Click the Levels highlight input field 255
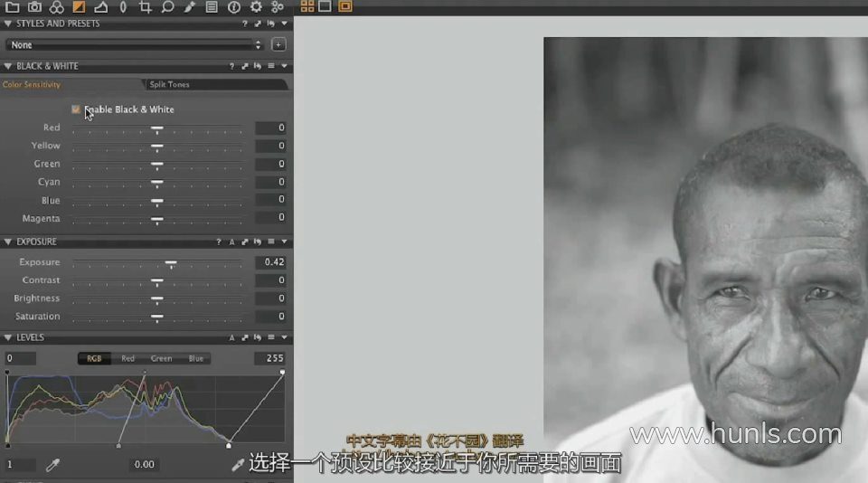The image size is (868, 483). coord(270,358)
